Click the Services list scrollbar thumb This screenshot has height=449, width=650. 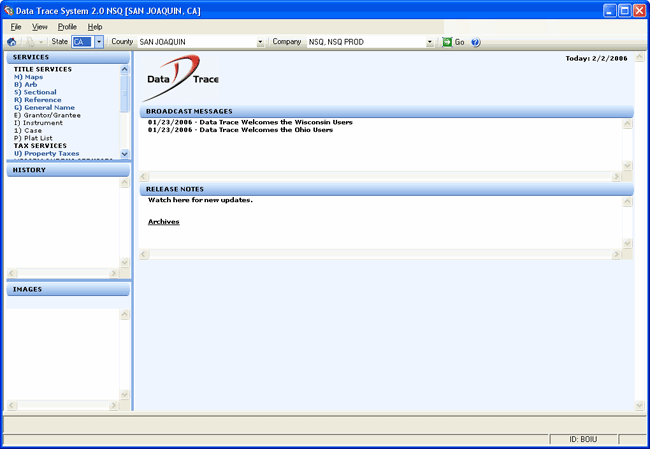[x=125, y=94]
